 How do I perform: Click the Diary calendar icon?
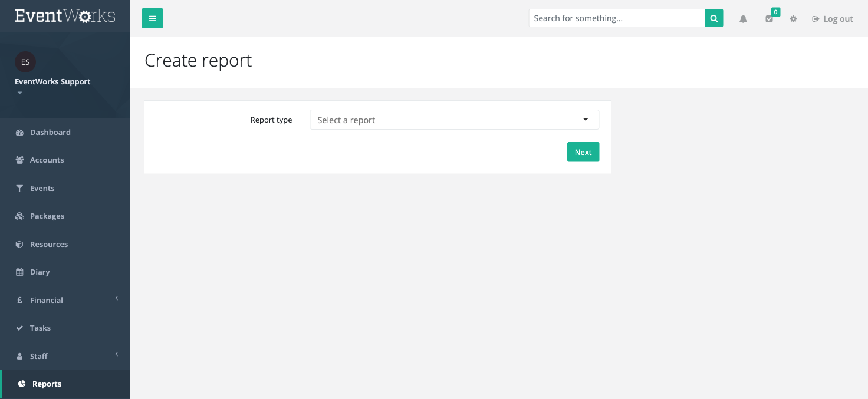pos(19,272)
